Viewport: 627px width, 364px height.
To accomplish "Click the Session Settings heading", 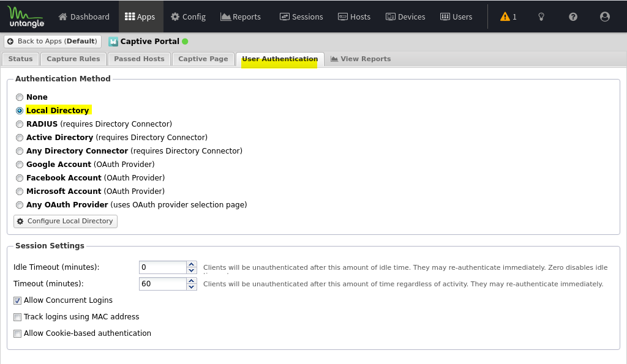I will click(x=50, y=246).
